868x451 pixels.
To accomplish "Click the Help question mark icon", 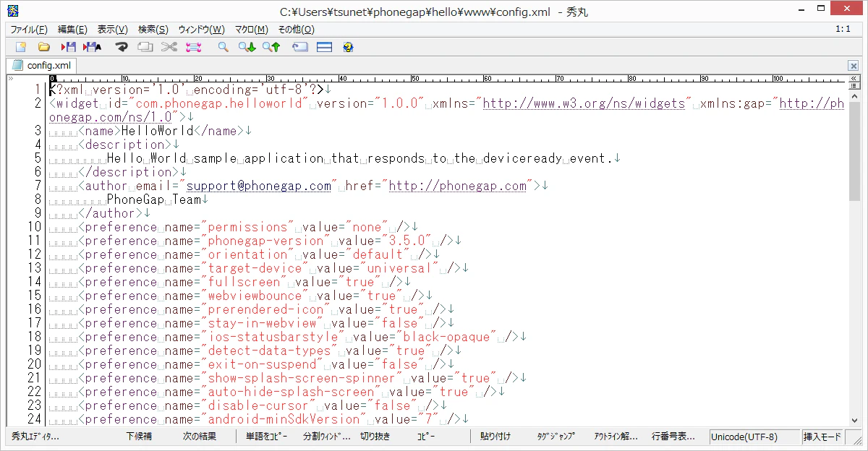I will coord(348,47).
